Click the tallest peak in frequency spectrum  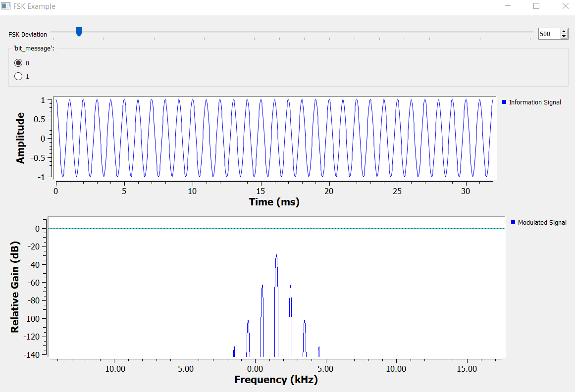[276, 256]
